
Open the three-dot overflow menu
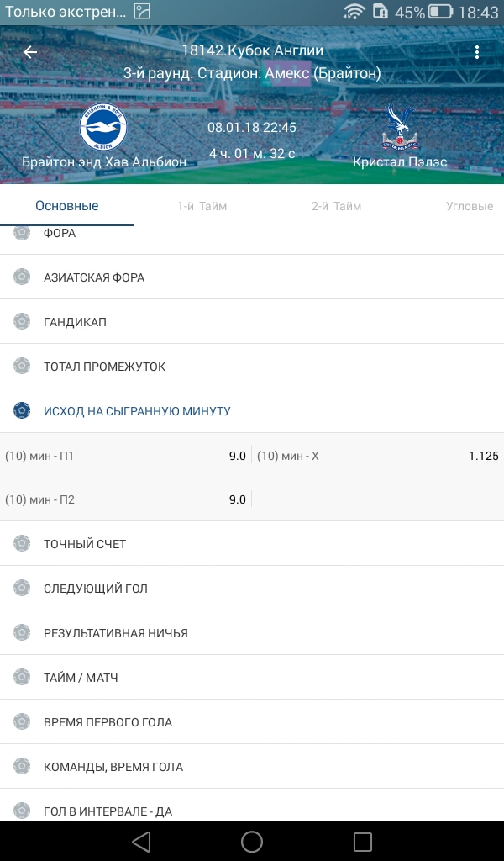point(477,52)
